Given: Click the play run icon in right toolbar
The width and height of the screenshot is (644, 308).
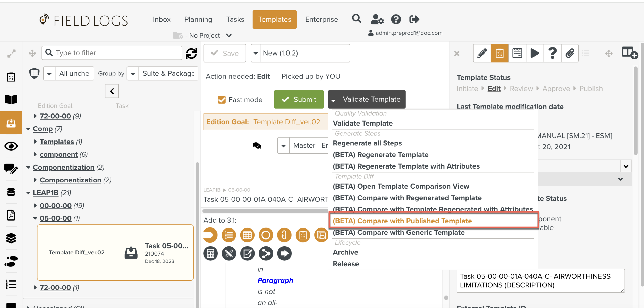Looking at the screenshot, I should coord(535,53).
